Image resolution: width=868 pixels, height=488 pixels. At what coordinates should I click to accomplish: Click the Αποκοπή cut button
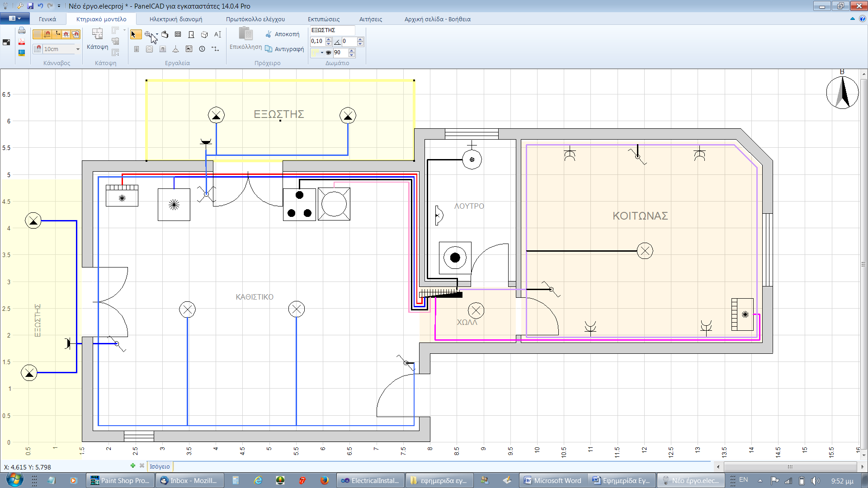[282, 34]
